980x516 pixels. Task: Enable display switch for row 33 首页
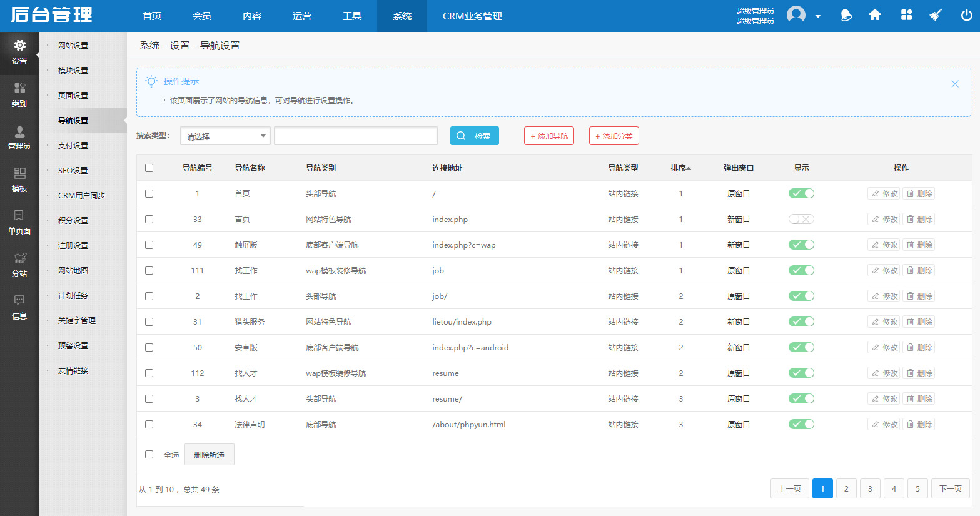[801, 219]
